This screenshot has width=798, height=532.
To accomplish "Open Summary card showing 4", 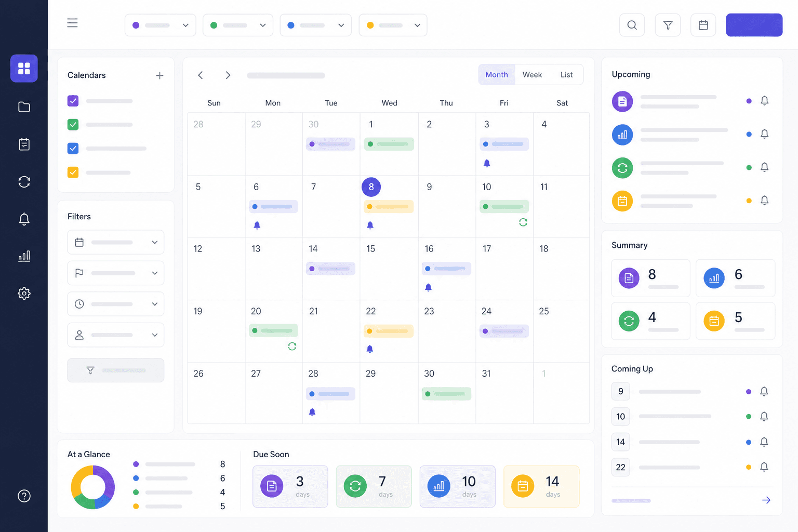I will pos(651,321).
